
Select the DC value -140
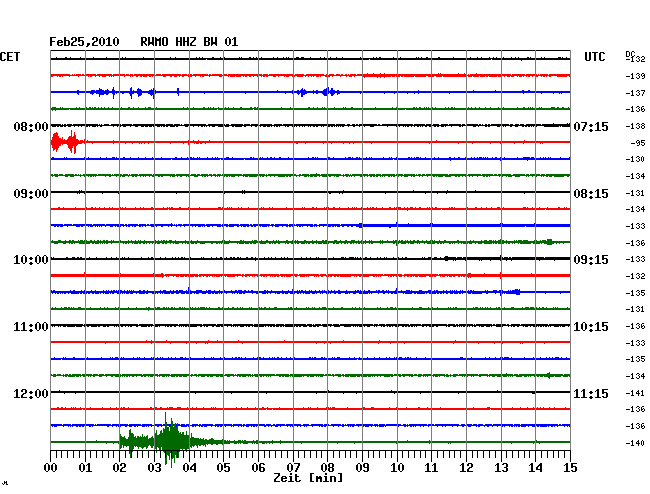pyautogui.click(x=635, y=443)
